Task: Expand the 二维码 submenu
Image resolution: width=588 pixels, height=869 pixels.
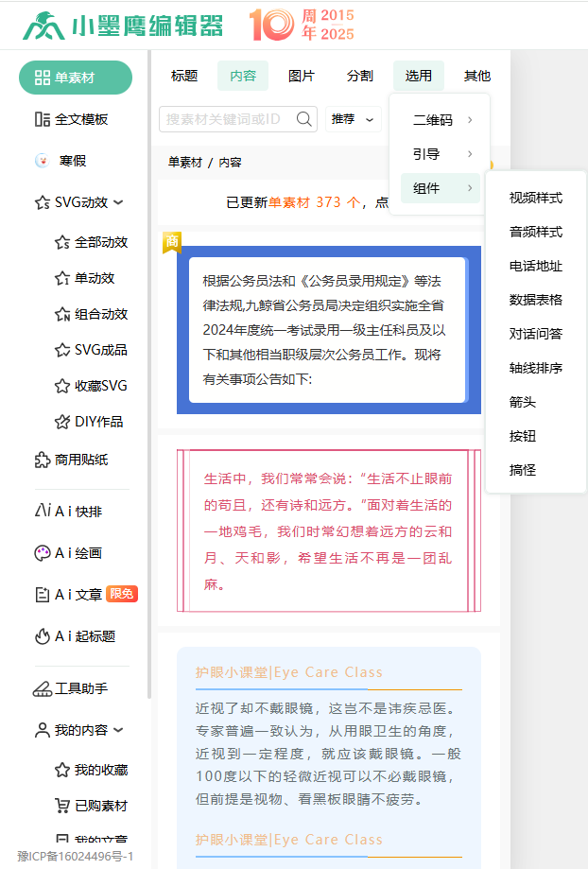Action: pyautogui.click(x=441, y=120)
